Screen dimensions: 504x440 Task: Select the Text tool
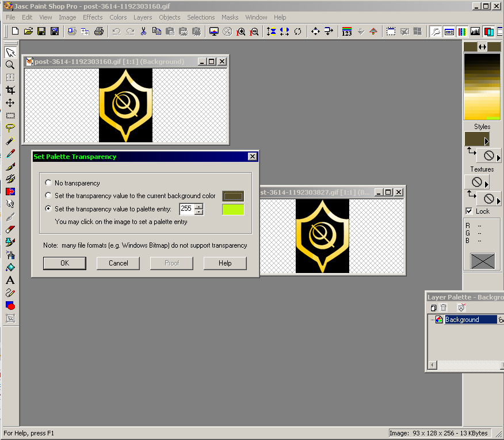[x=10, y=280]
